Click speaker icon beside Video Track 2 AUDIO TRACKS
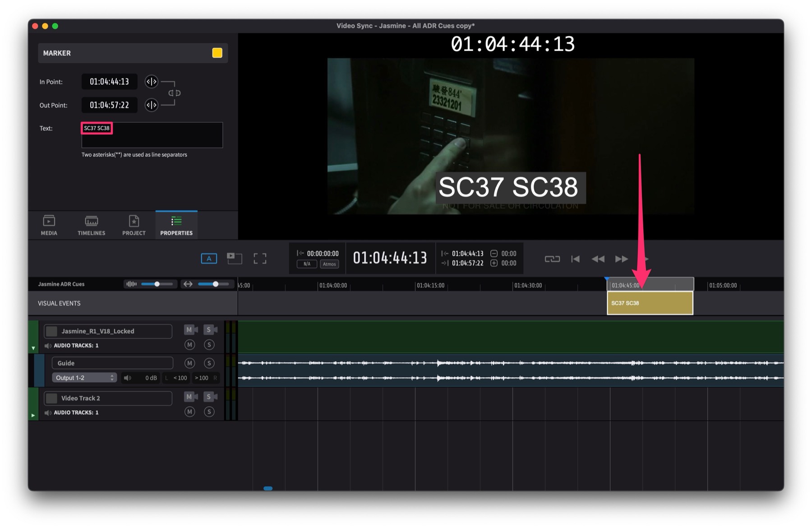This screenshot has width=812, height=528. point(48,413)
